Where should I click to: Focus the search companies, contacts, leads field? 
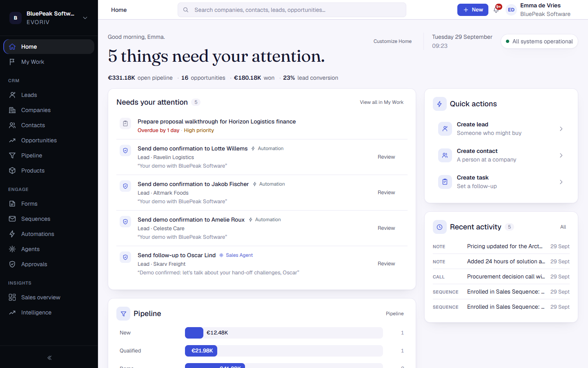292,10
